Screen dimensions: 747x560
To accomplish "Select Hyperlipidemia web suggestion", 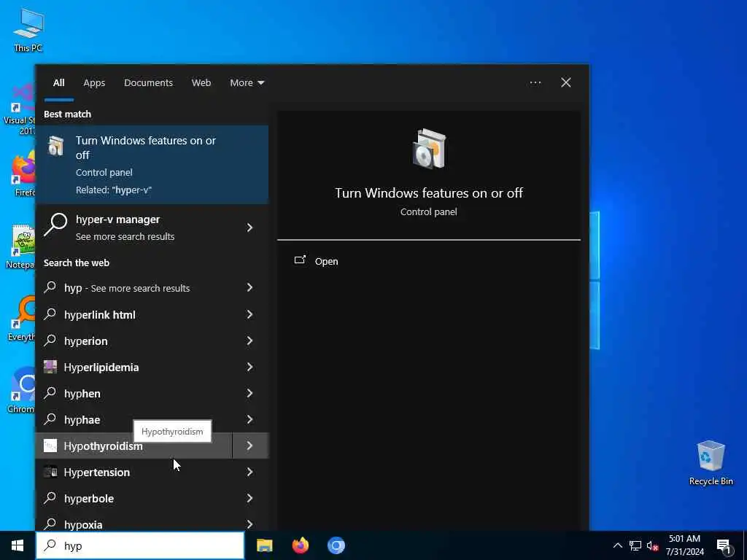I will [x=134, y=367].
